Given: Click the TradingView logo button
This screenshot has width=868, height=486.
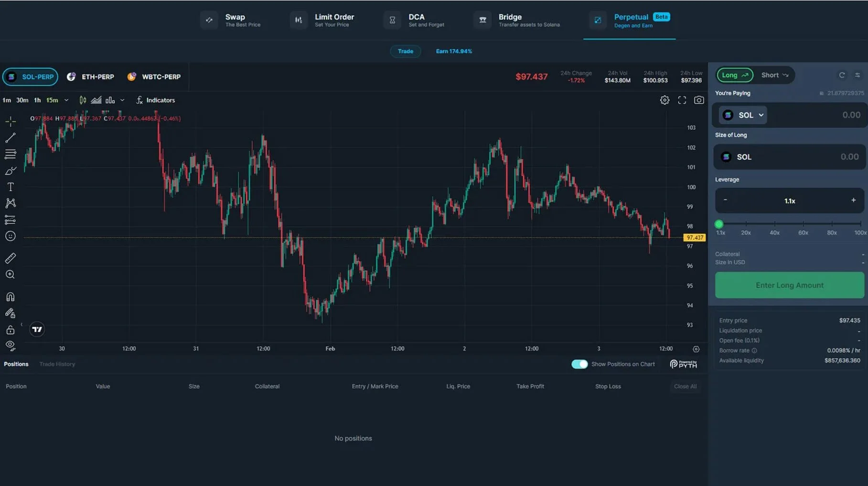Looking at the screenshot, I should (x=37, y=329).
